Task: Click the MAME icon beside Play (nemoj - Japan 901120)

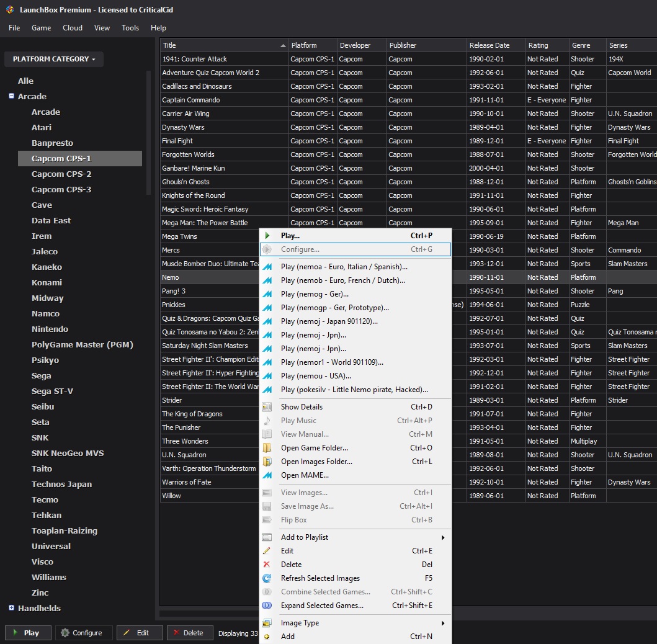Action: click(x=267, y=321)
